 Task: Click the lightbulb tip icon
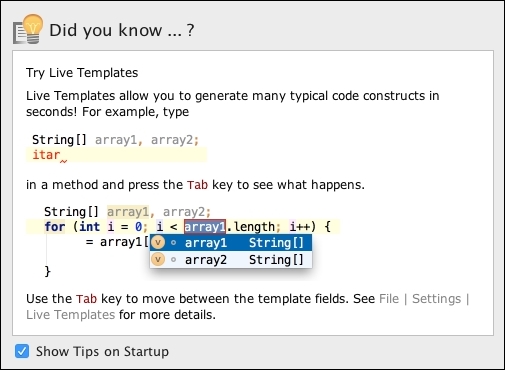click(28, 29)
